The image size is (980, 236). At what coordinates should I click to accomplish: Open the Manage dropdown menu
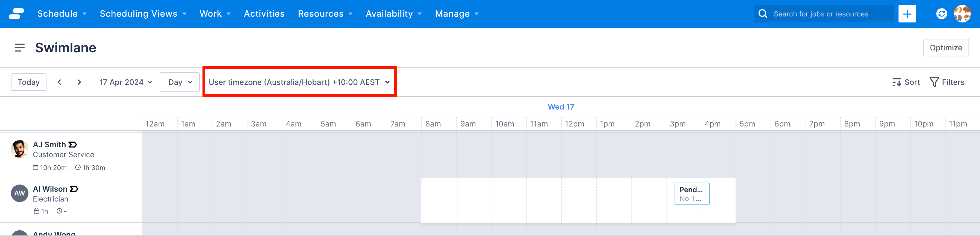click(x=457, y=14)
